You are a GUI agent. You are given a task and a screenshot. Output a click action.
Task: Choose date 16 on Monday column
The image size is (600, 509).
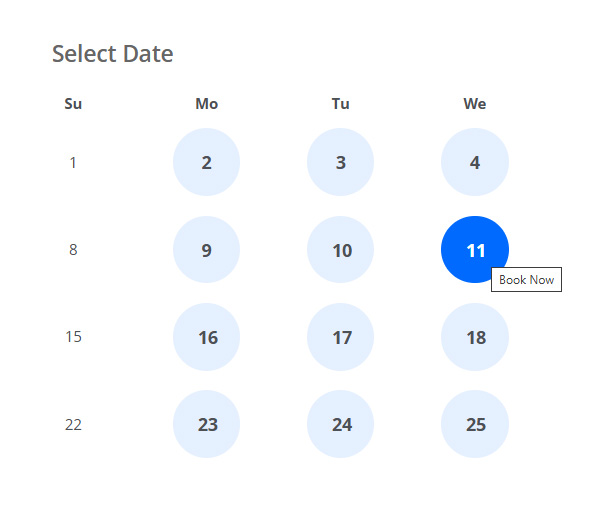(x=206, y=337)
